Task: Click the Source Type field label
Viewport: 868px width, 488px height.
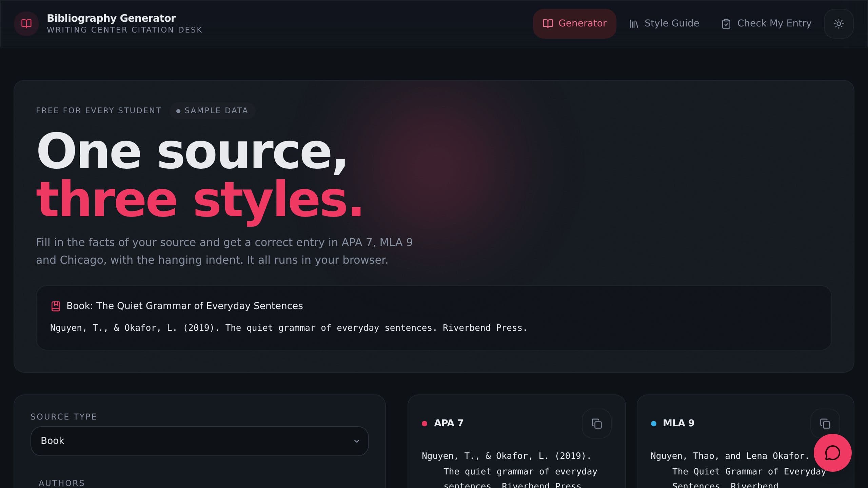Action: [x=64, y=416]
